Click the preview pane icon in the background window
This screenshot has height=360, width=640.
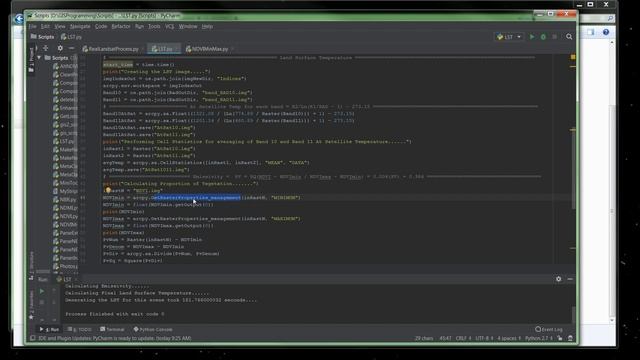[591, 32]
